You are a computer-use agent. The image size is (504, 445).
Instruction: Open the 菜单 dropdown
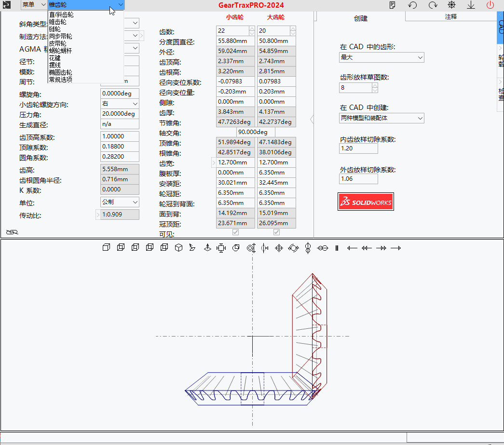tap(34, 5)
